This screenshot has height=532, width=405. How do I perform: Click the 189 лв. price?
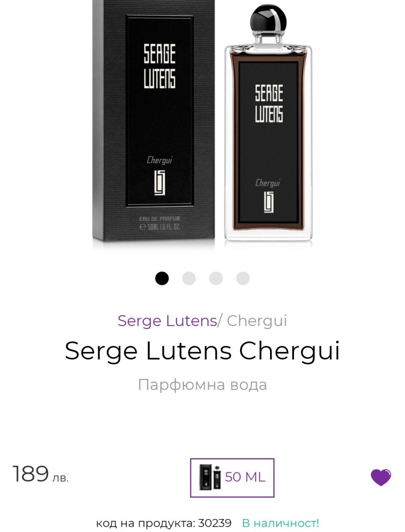41,475
